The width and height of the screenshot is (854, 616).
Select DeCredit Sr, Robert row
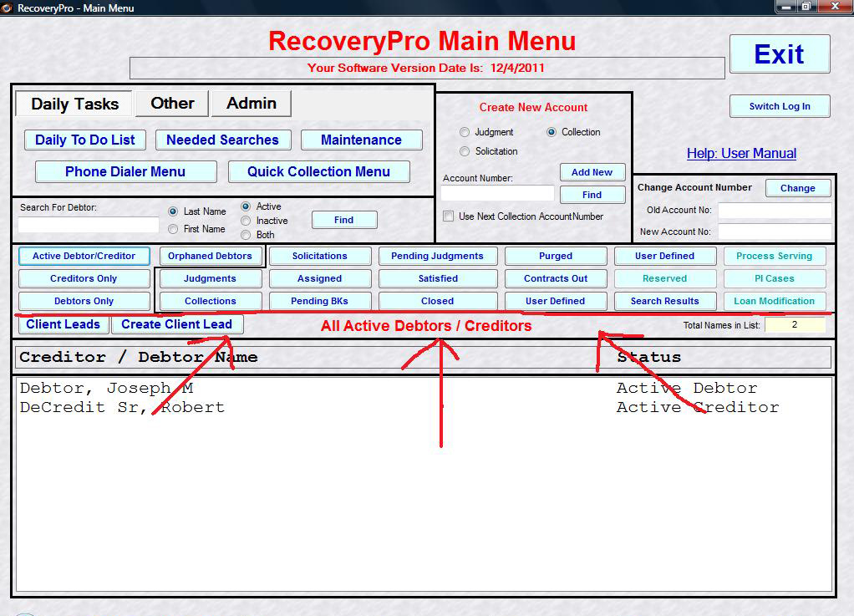coord(424,407)
